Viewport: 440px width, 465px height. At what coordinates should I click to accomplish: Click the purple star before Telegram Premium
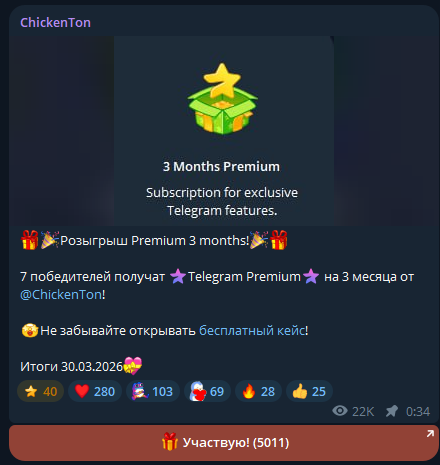(x=178, y=277)
